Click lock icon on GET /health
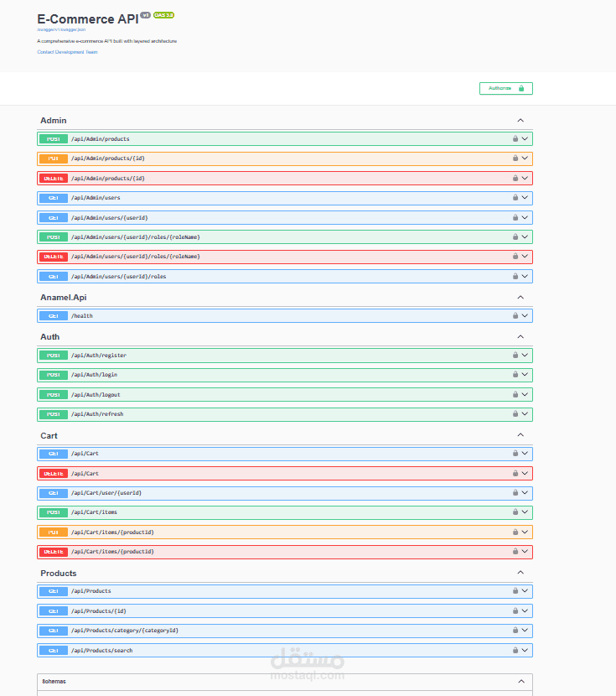Viewport: 616px width, 696px height. click(x=515, y=315)
